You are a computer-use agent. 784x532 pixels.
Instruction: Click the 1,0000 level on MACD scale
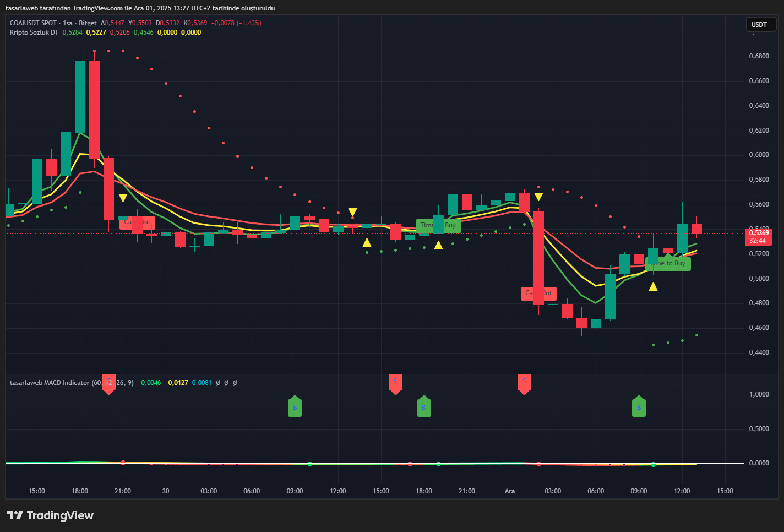759,394
